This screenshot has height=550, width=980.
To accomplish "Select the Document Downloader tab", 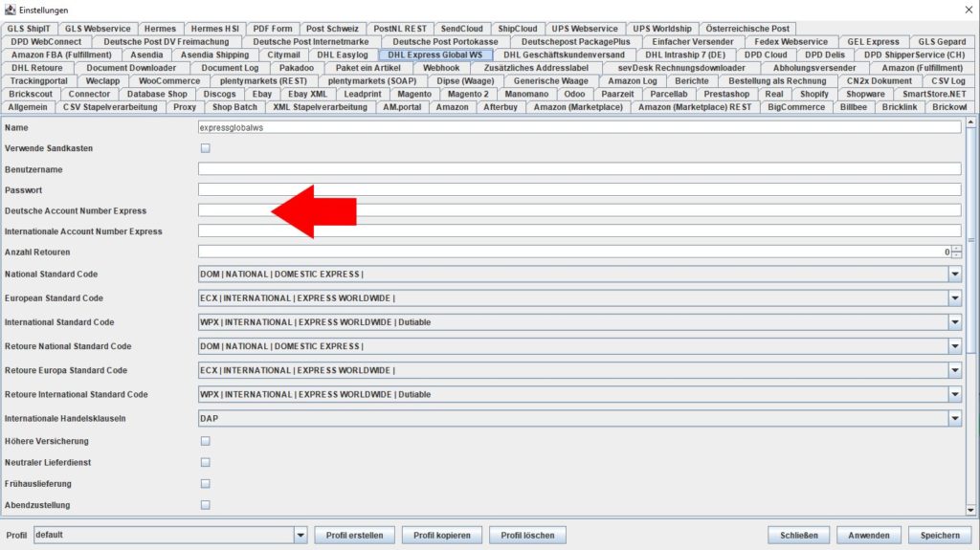I will click(130, 68).
